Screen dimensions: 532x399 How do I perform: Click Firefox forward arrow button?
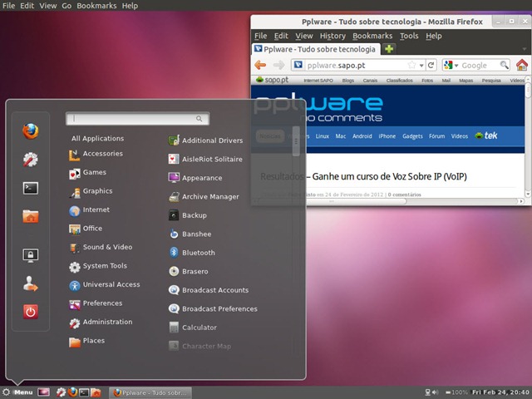[x=279, y=65]
